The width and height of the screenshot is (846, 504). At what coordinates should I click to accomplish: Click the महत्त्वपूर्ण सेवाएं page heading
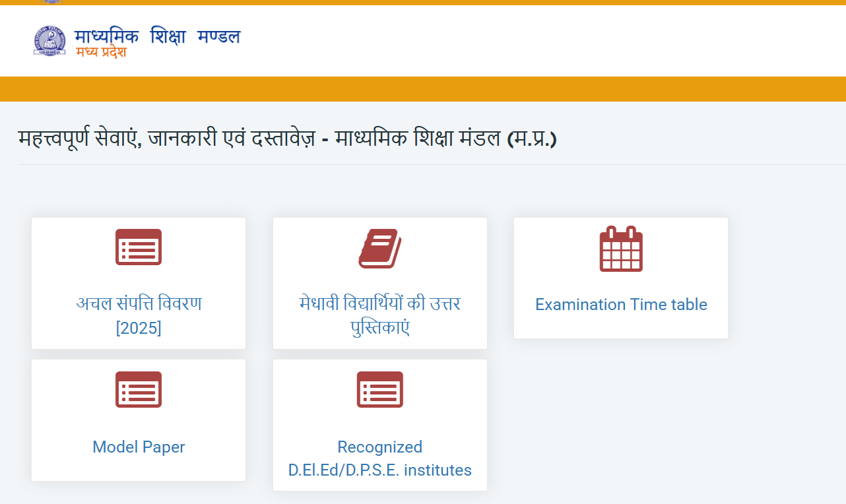tap(287, 139)
